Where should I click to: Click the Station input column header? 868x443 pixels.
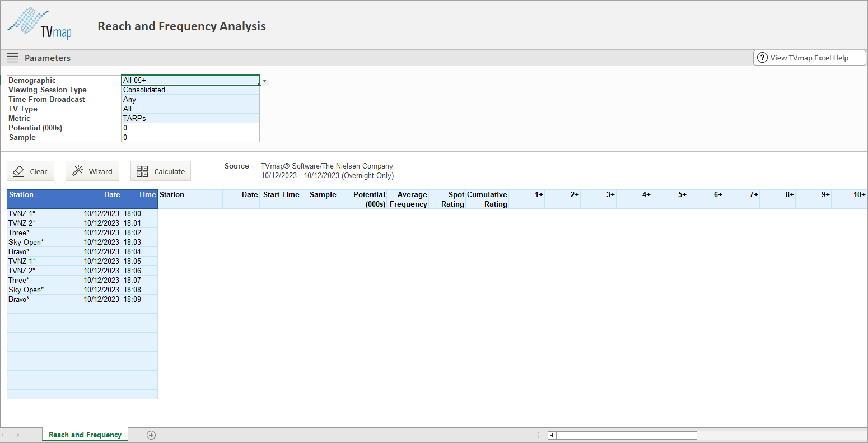pyautogui.click(x=45, y=199)
